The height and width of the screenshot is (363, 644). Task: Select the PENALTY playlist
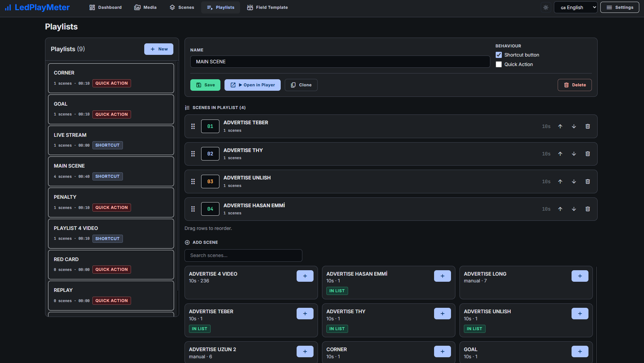(x=111, y=202)
